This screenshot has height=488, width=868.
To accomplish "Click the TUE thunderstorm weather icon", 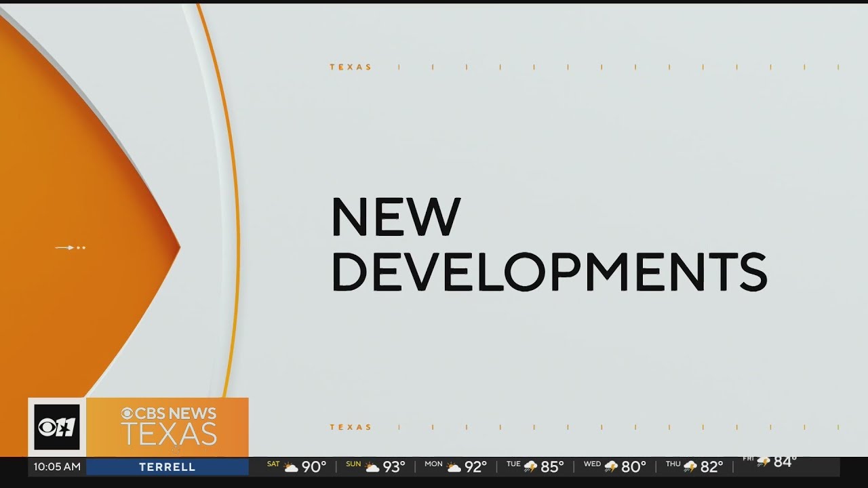I will [531, 467].
